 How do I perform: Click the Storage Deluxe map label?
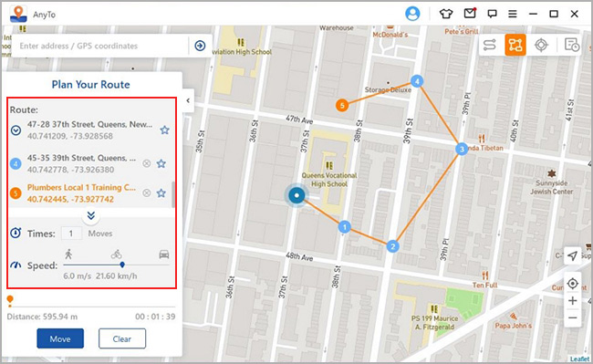pos(388,90)
